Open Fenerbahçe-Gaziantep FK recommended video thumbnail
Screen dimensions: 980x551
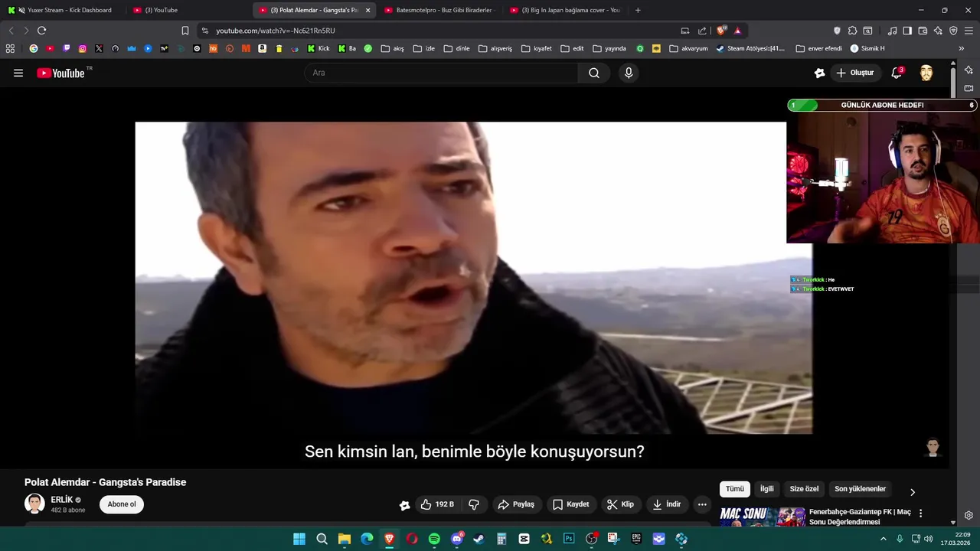(763, 517)
